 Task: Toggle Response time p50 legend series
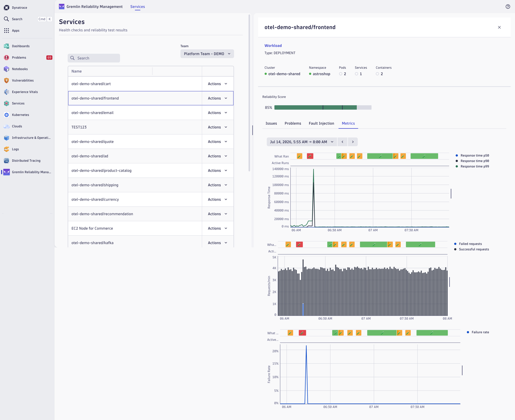[472, 156]
